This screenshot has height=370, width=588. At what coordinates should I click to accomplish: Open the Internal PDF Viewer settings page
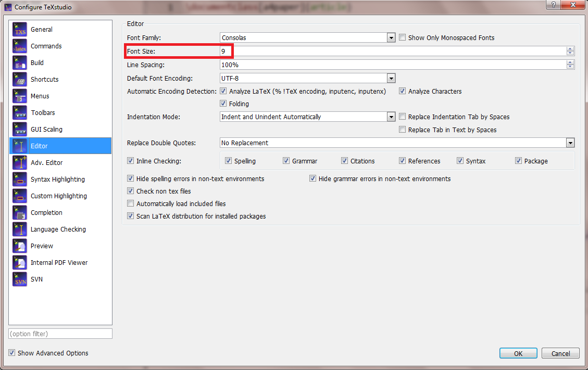tap(60, 263)
